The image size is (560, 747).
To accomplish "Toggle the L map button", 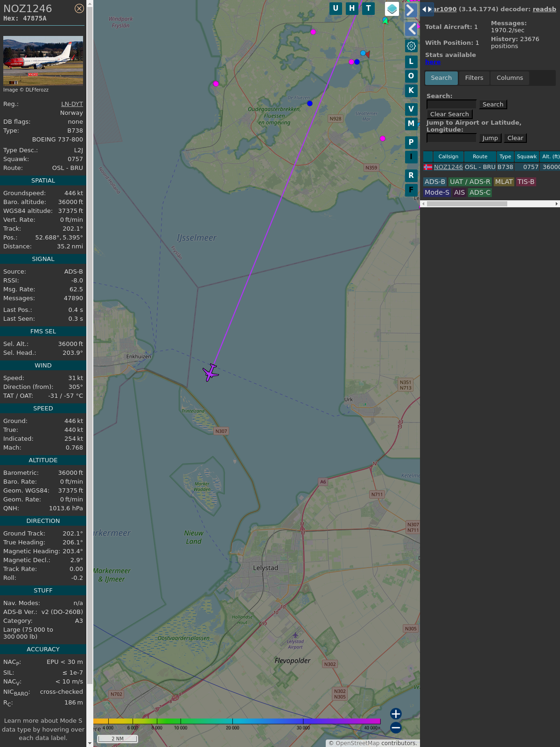I will pyautogui.click(x=411, y=62).
